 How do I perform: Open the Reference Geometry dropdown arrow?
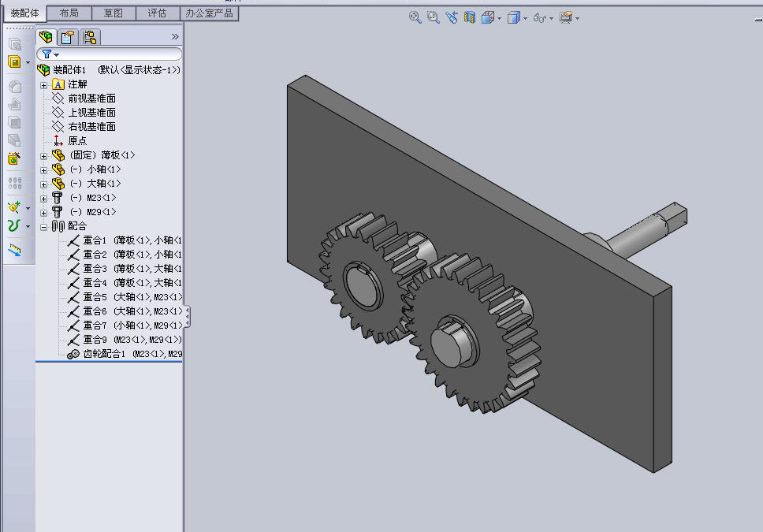pos(28,208)
